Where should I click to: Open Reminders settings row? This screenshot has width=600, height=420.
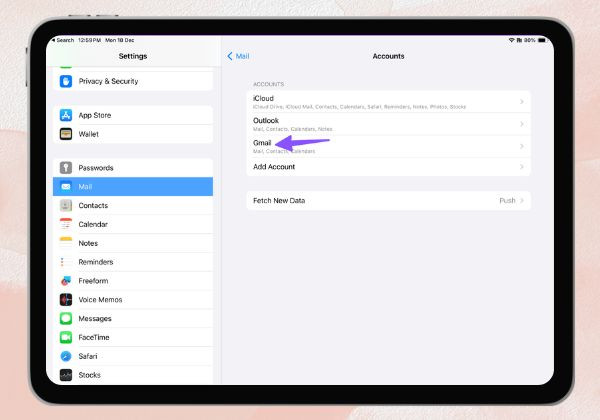(133, 262)
